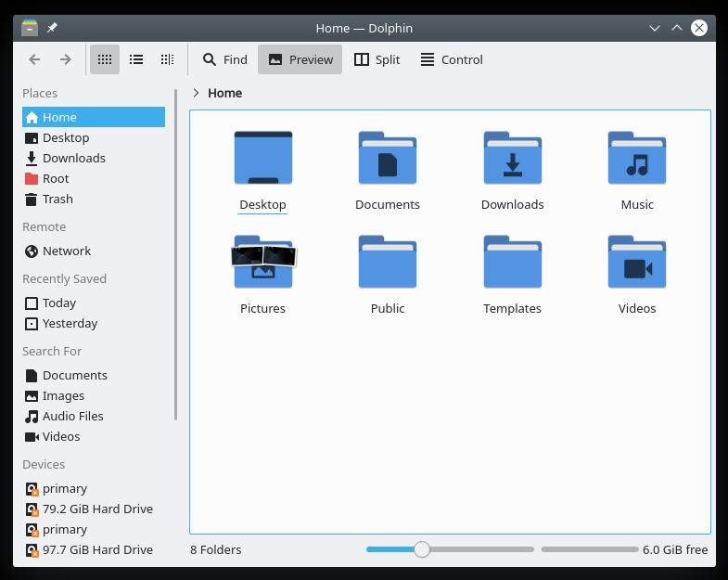
Task: Pin the window with pushpin icon
Action: [52, 28]
